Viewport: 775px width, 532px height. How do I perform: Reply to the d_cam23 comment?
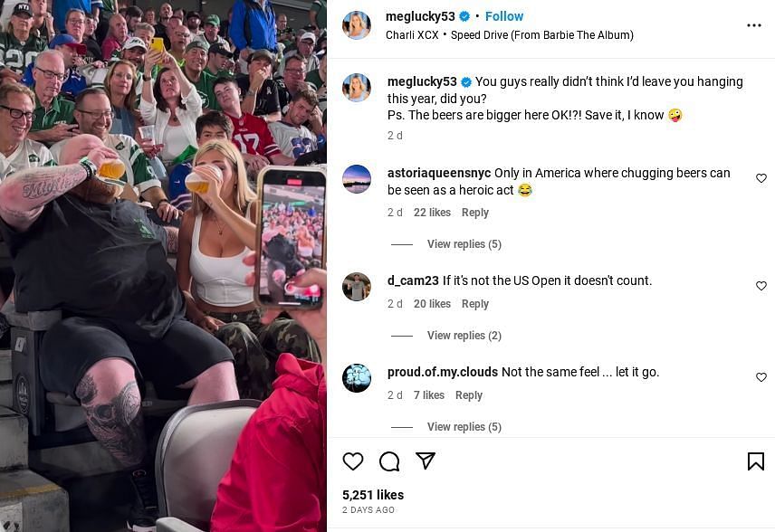click(475, 304)
